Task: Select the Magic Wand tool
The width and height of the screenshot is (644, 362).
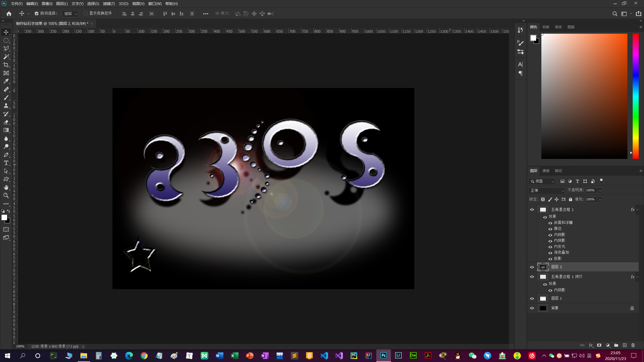Action: click(6, 57)
